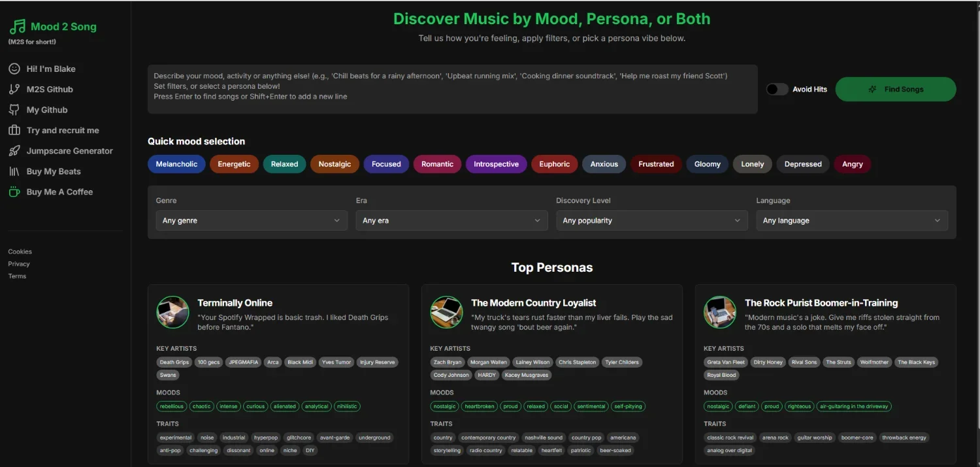Expand the Any era dropdown
The image size is (980, 467).
(451, 221)
